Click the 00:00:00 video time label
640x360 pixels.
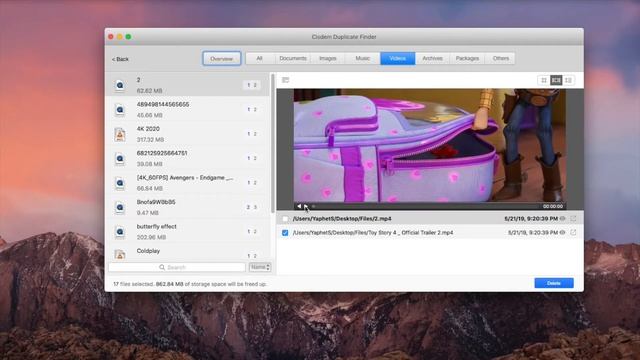[553, 207]
